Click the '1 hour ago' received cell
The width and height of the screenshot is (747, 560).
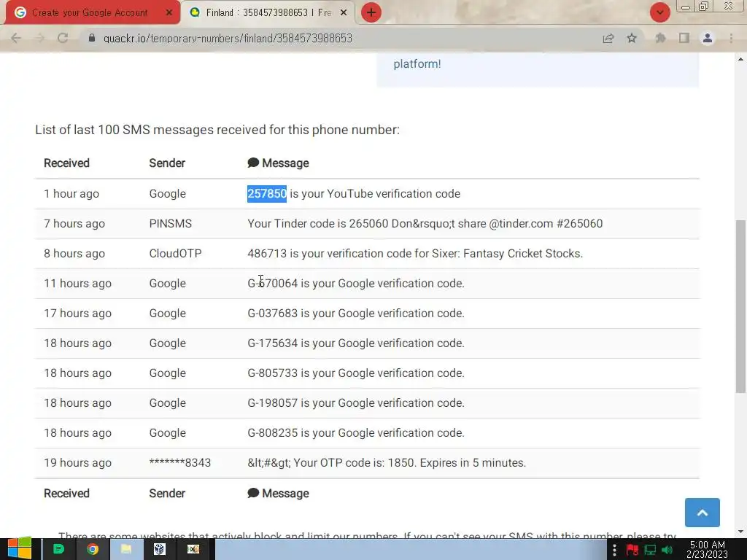[71, 194]
